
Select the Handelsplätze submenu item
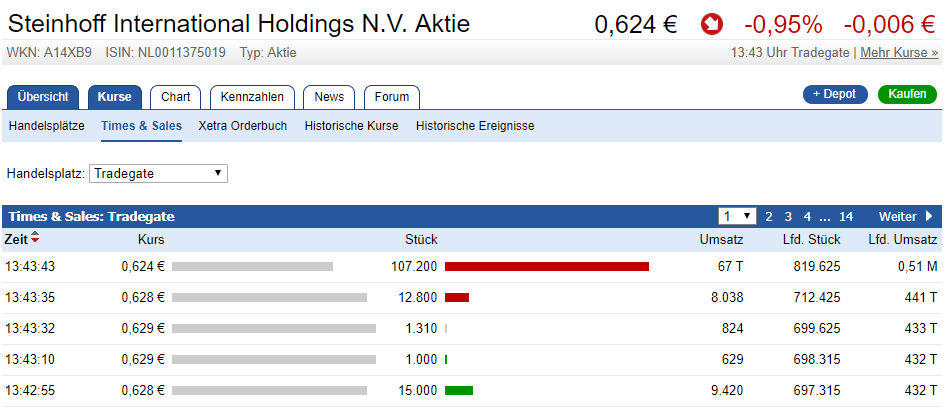pos(46,126)
